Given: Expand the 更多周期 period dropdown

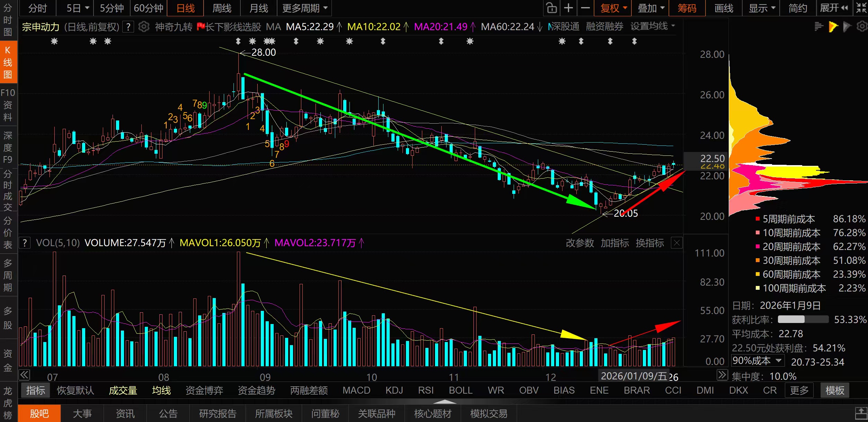Looking at the screenshot, I should (304, 8).
